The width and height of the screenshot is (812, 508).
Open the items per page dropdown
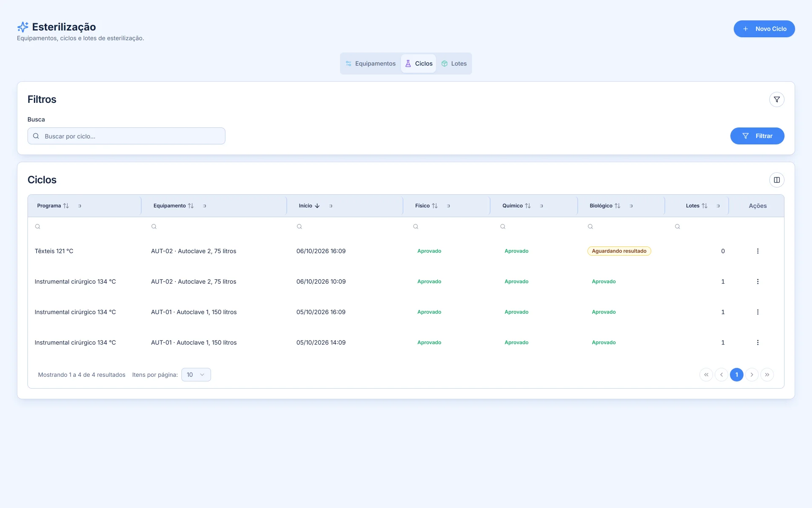(x=196, y=375)
